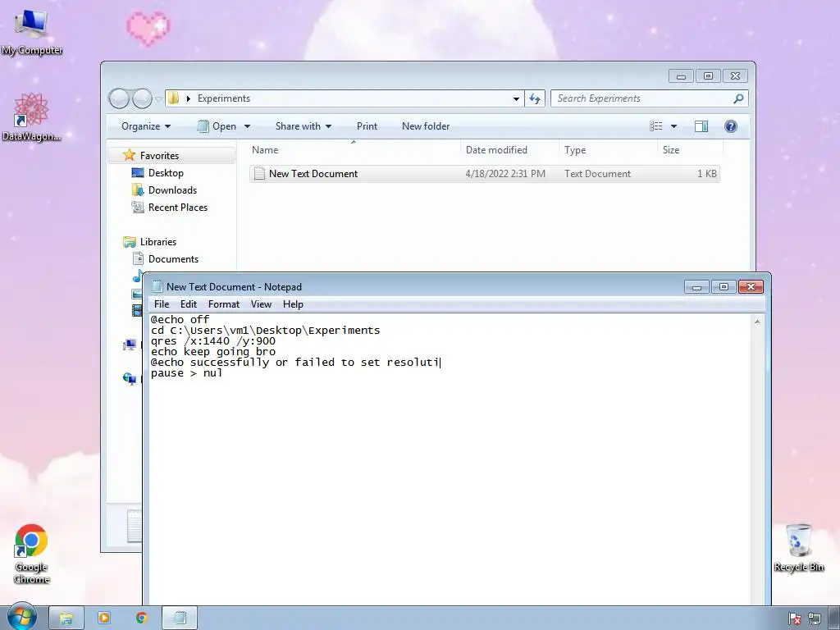The width and height of the screenshot is (840, 630).
Task: Click Print in Explorer toolbar
Action: tap(367, 126)
